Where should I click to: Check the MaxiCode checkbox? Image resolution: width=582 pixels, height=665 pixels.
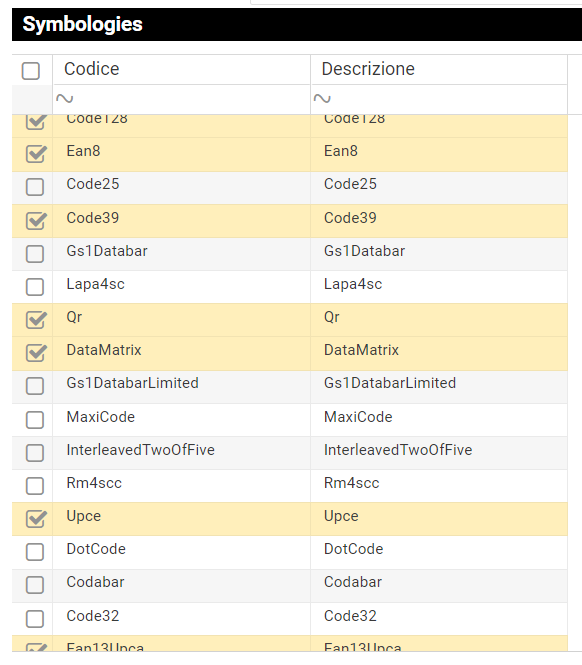click(x=35, y=420)
